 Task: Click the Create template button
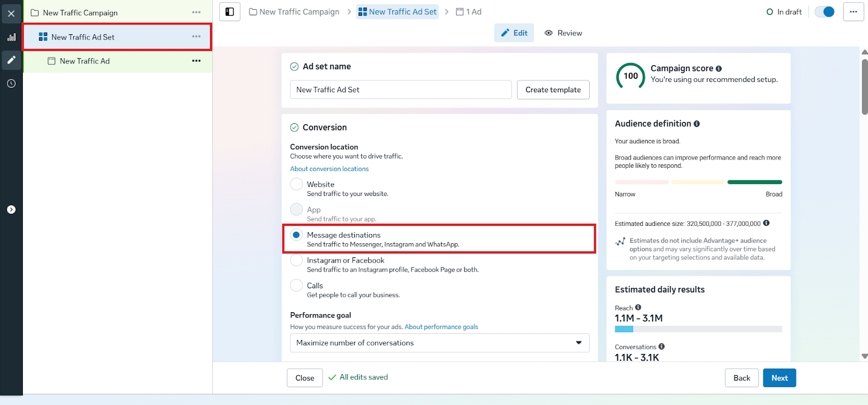pyautogui.click(x=553, y=90)
